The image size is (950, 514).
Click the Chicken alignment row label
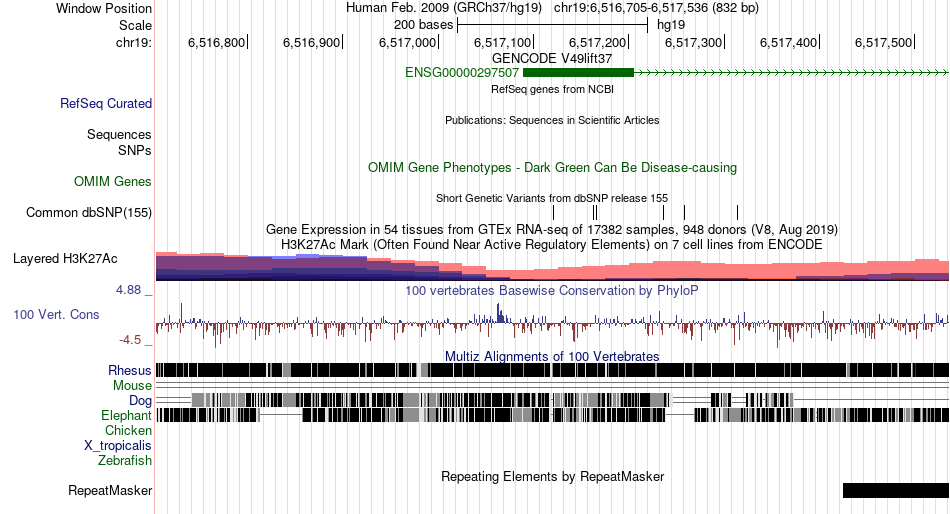click(x=128, y=430)
